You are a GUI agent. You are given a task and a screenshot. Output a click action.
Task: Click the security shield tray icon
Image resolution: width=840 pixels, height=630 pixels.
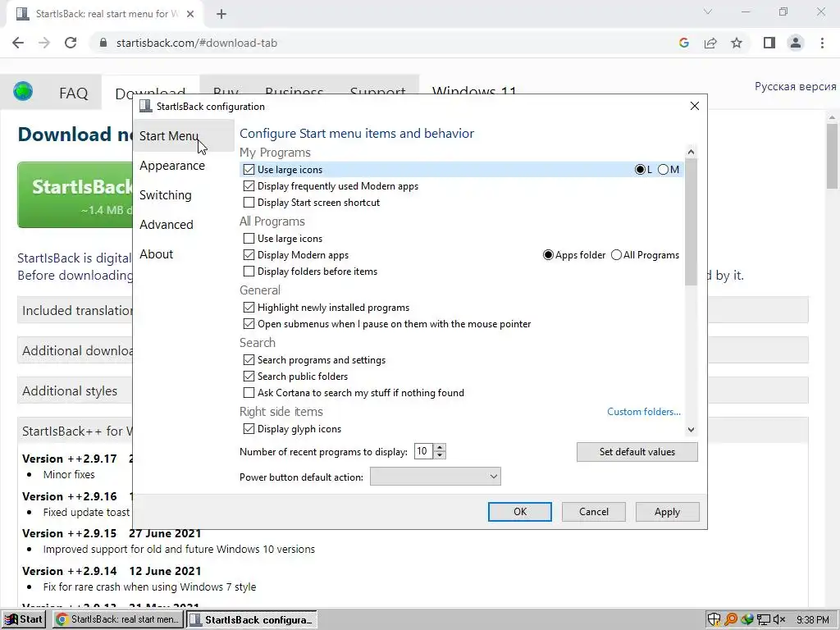(x=714, y=619)
